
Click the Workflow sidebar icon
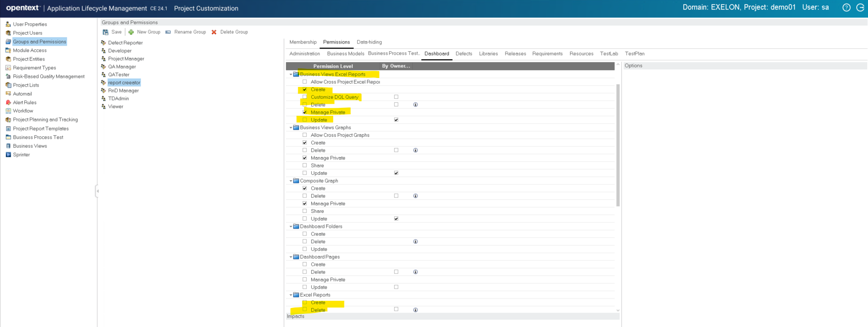click(x=8, y=111)
